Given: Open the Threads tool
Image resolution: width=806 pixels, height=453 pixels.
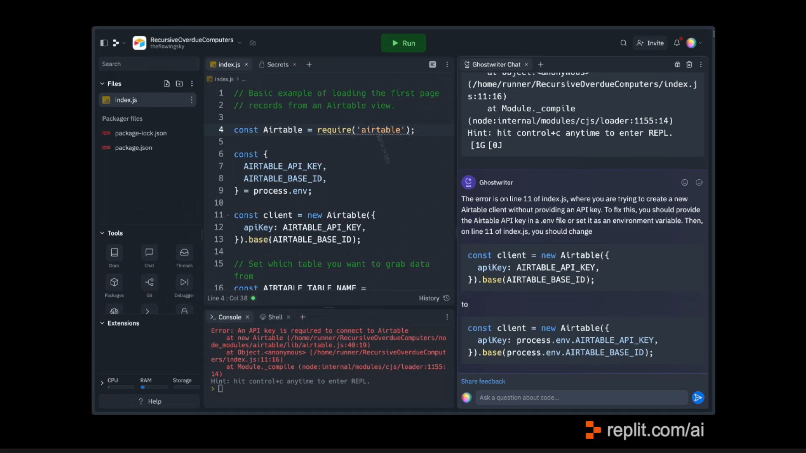Looking at the screenshot, I should (x=184, y=256).
